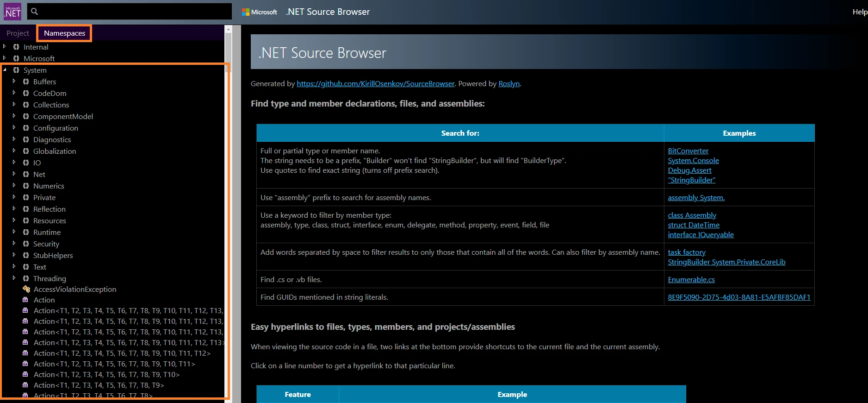
Task: Expand the Collections namespace arrow
Action: [x=14, y=104]
